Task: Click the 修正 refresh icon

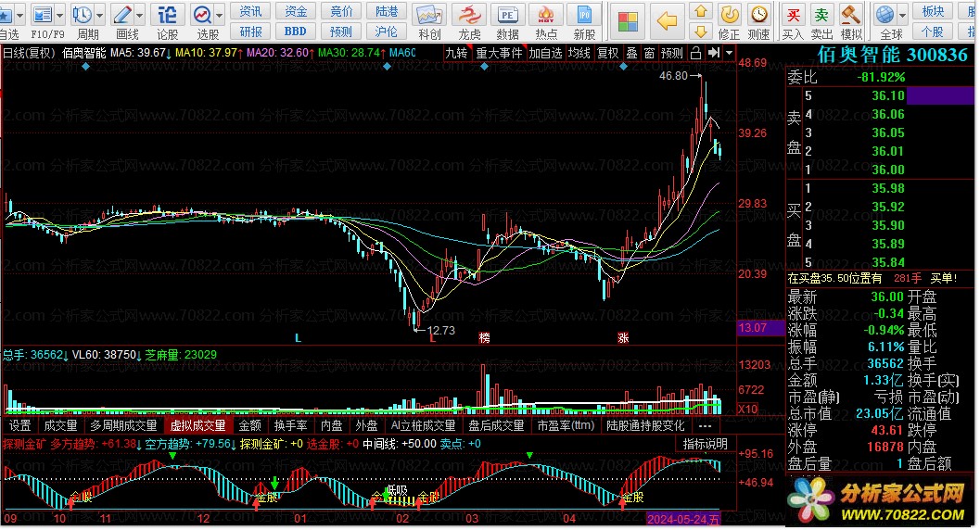Action: (x=730, y=14)
